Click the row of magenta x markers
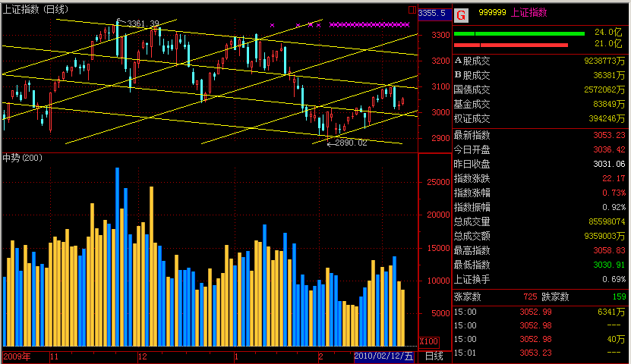Image resolution: width=631 pixels, height=364 pixels. coord(369,25)
